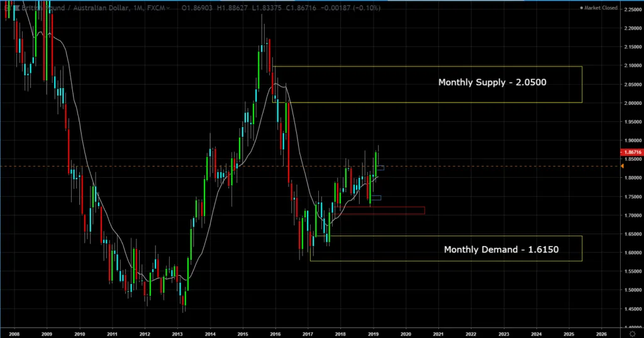Click the 2.10000 price axis label
644x338 pixels.
633,65
